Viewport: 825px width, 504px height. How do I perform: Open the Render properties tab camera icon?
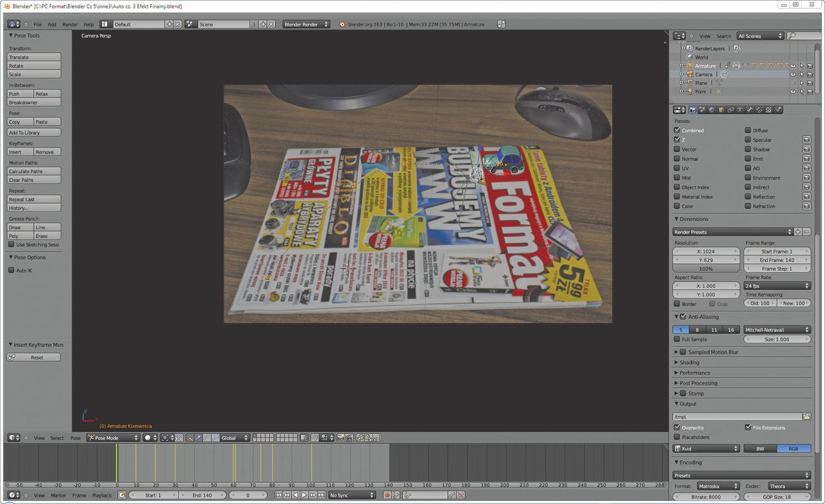[693, 110]
